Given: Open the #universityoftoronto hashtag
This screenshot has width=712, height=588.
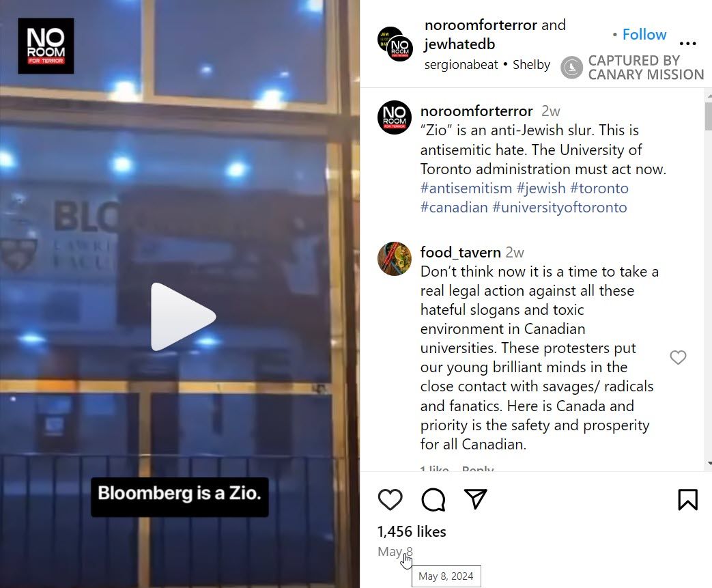Looking at the screenshot, I should [560, 207].
